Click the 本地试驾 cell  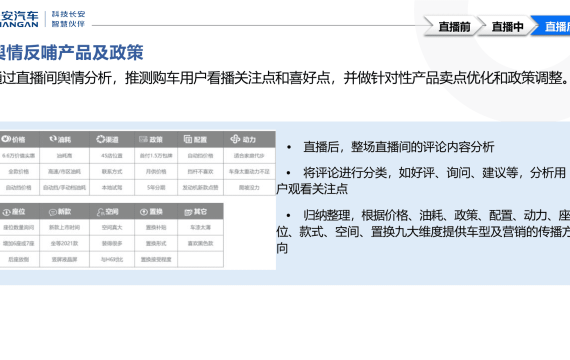point(112,188)
